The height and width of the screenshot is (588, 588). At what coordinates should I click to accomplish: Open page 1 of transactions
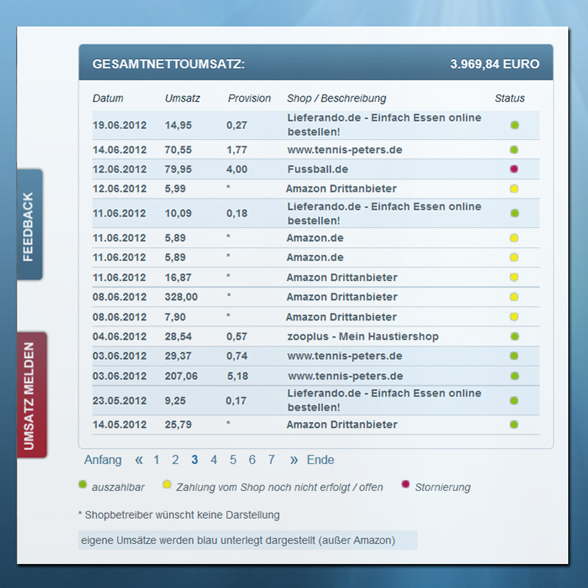(156, 460)
